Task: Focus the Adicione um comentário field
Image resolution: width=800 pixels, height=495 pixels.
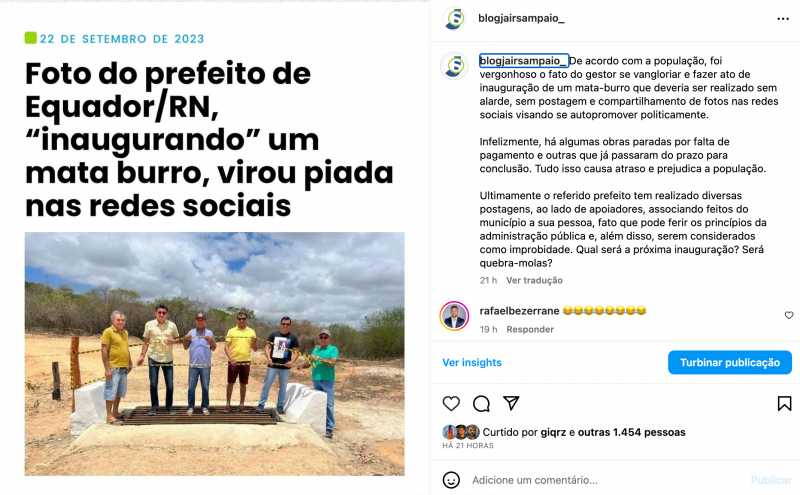Action: pyautogui.click(x=607, y=480)
